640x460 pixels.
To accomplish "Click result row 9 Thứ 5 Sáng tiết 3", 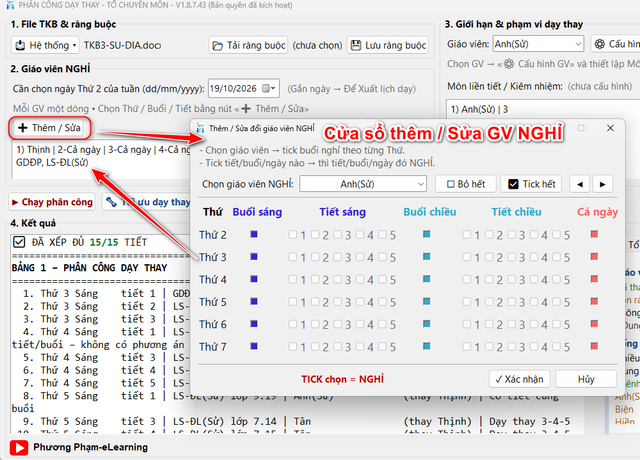I will [x=297, y=421].
